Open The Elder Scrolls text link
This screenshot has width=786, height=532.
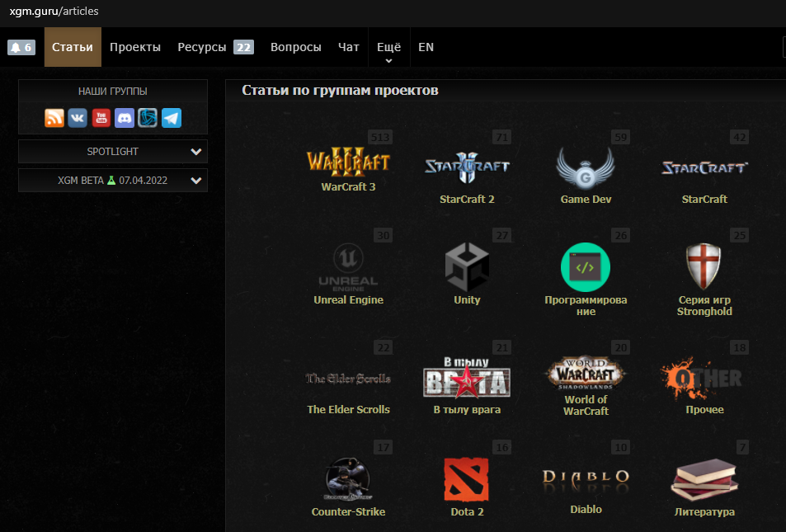click(x=348, y=410)
